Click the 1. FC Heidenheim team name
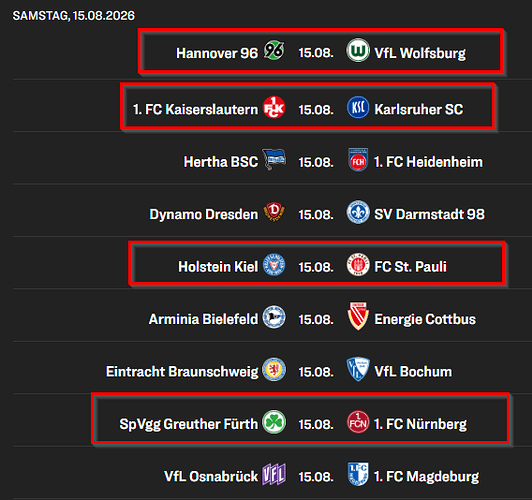Viewport: 532px width, 500px height. [428, 162]
